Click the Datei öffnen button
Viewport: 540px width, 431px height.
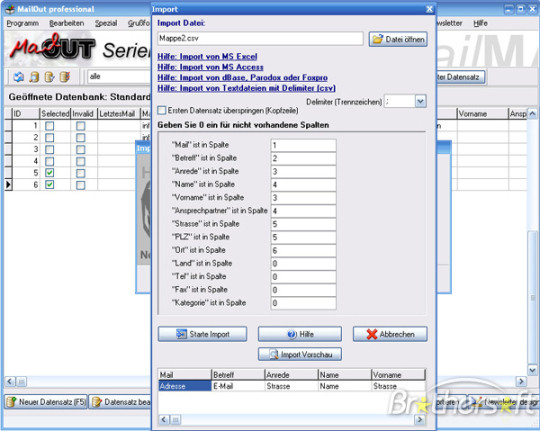398,39
